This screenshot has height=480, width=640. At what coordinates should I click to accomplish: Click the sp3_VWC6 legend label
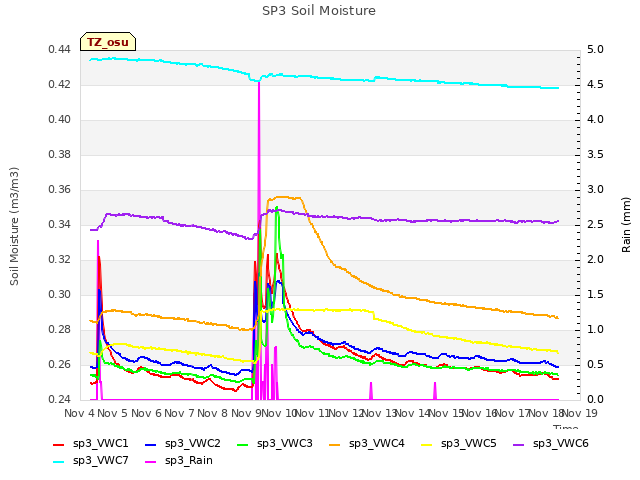[x=560, y=443]
